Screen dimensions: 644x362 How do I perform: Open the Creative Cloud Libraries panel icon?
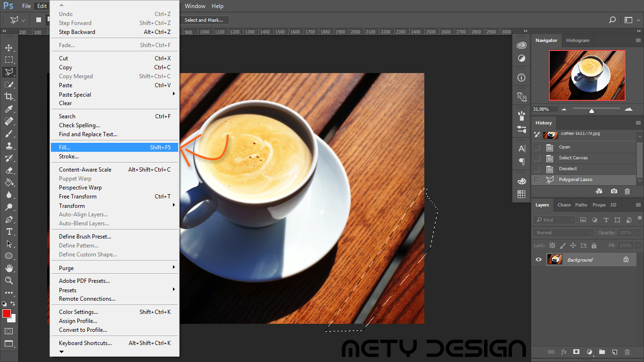521,45
